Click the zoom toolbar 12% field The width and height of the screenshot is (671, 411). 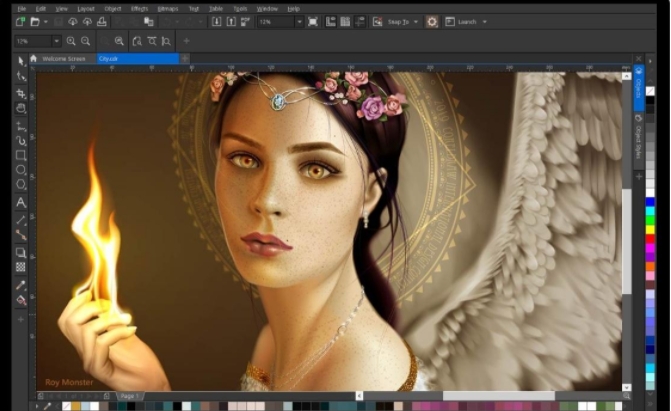click(33, 41)
